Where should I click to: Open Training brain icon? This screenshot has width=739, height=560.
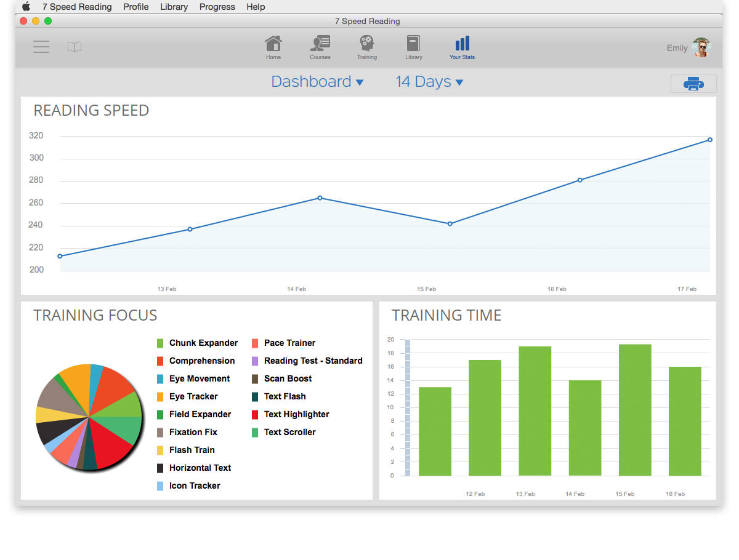tap(367, 44)
